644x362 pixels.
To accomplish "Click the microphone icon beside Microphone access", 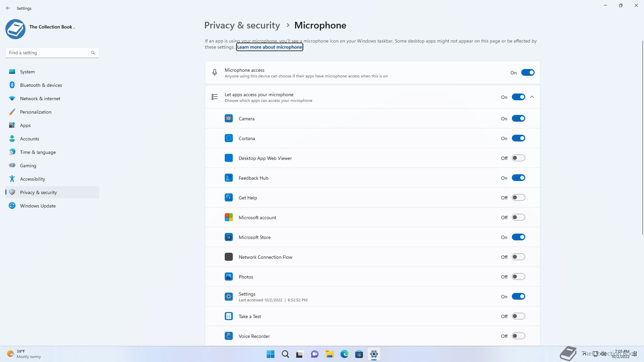I will coord(215,72).
